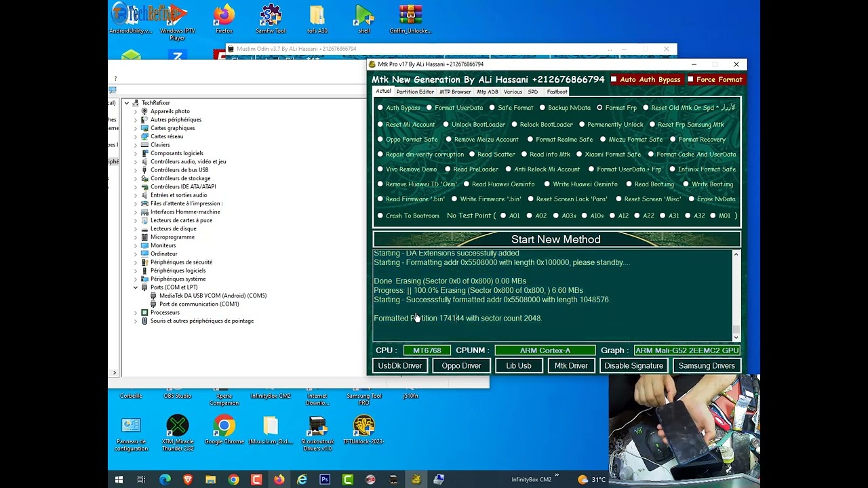
Task: Open Brave browser from the taskbar
Action: click(x=188, y=480)
